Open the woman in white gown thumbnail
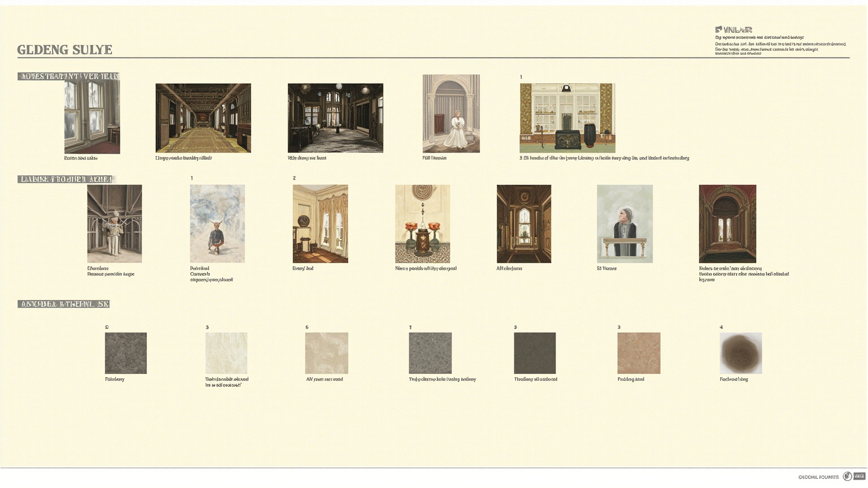The height and width of the screenshot is (488, 868). (451, 114)
